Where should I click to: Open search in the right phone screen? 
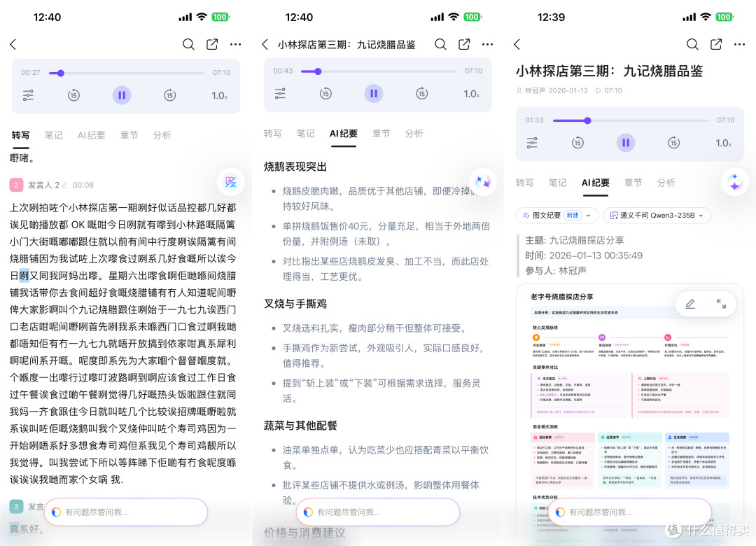692,44
